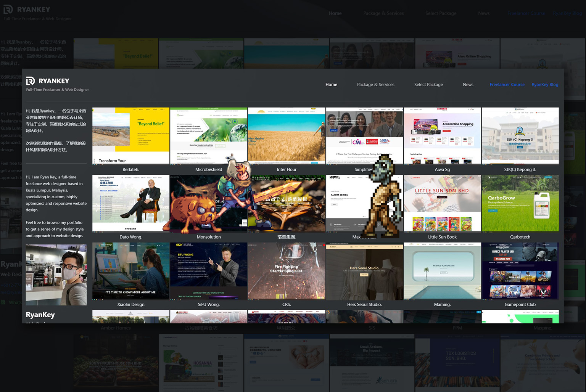The height and width of the screenshot is (392, 586).
Task: Click the RyanKey profile selfie photo
Action: [x=56, y=274]
